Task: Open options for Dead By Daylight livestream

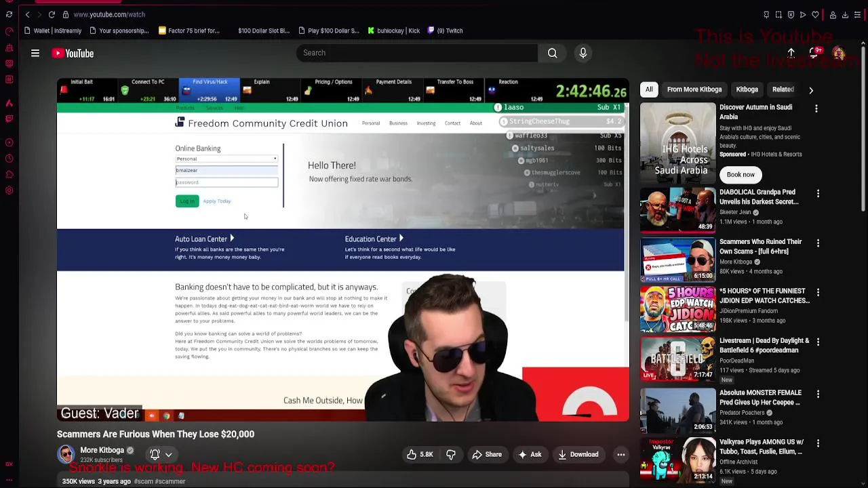Action: pos(818,342)
